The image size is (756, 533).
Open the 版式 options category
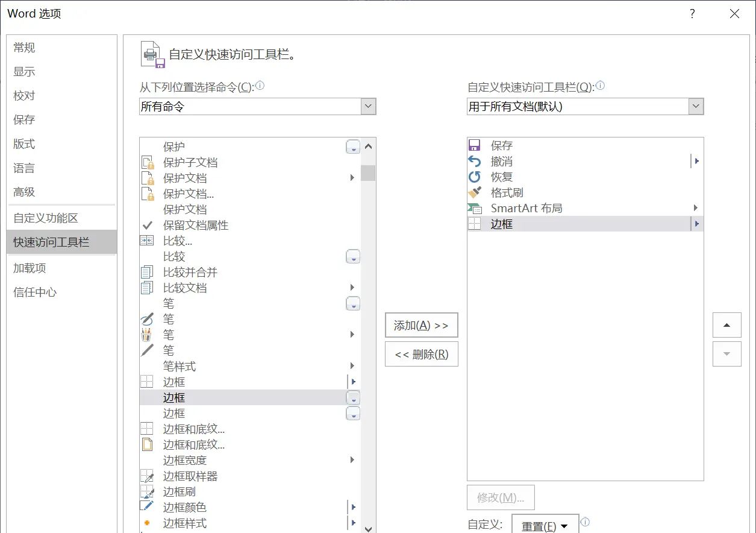[x=61, y=144]
